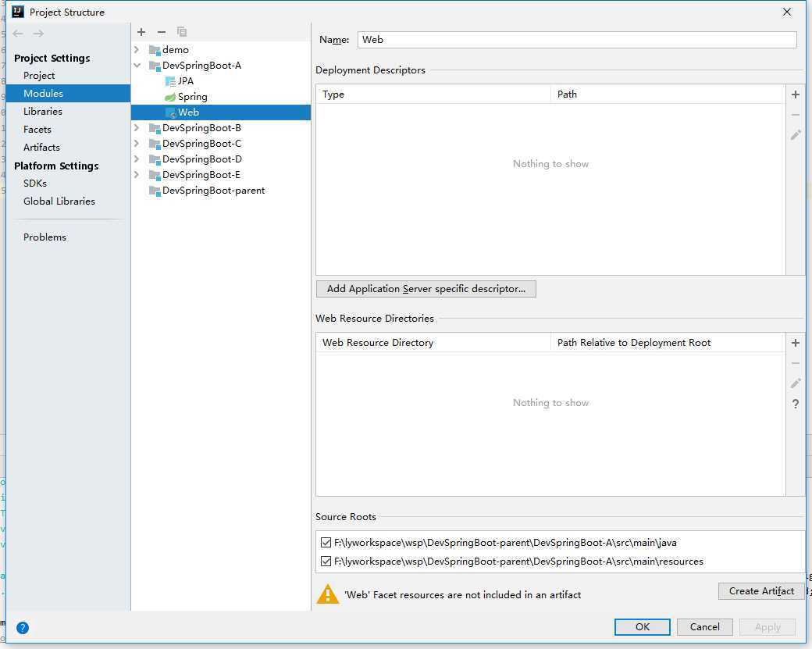
Task: Click Path Relative to Deployment Root header
Action: pos(668,343)
